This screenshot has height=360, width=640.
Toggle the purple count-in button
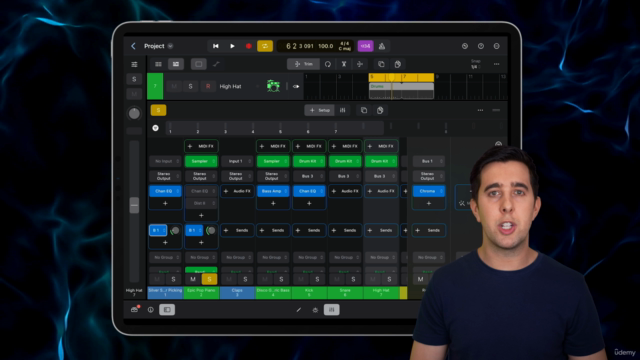pos(365,46)
